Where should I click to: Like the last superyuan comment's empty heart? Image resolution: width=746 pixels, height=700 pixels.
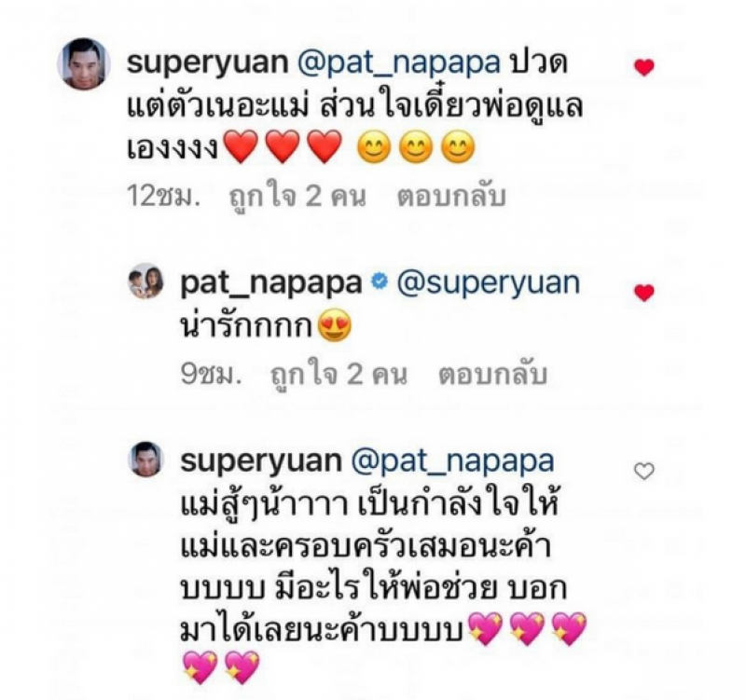pyautogui.click(x=644, y=472)
